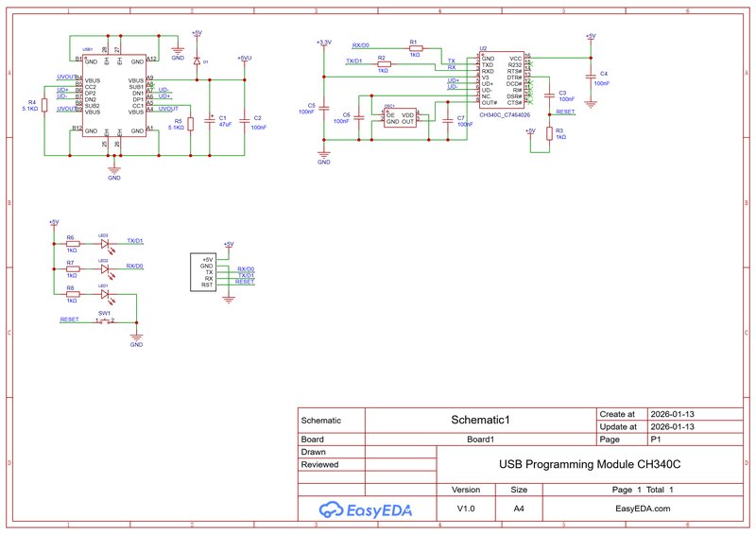The image size is (756, 535).
Task: Click the RESET net label near C3
Action: coord(565,112)
